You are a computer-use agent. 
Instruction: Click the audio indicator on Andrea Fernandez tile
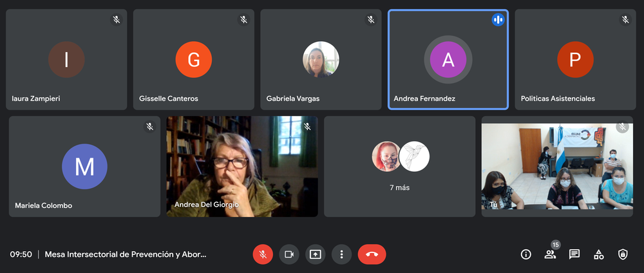click(x=497, y=20)
